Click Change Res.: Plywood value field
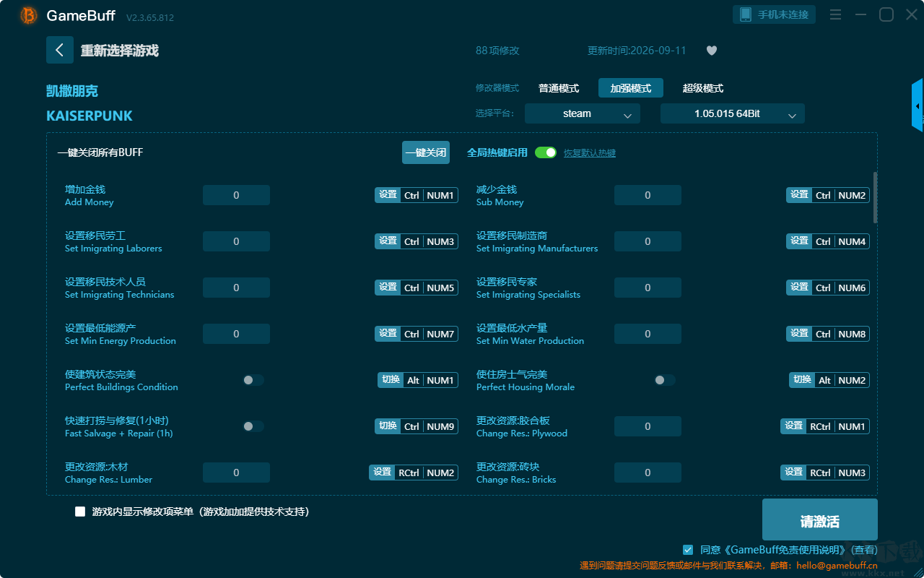This screenshot has height=578, width=924. coord(648,426)
